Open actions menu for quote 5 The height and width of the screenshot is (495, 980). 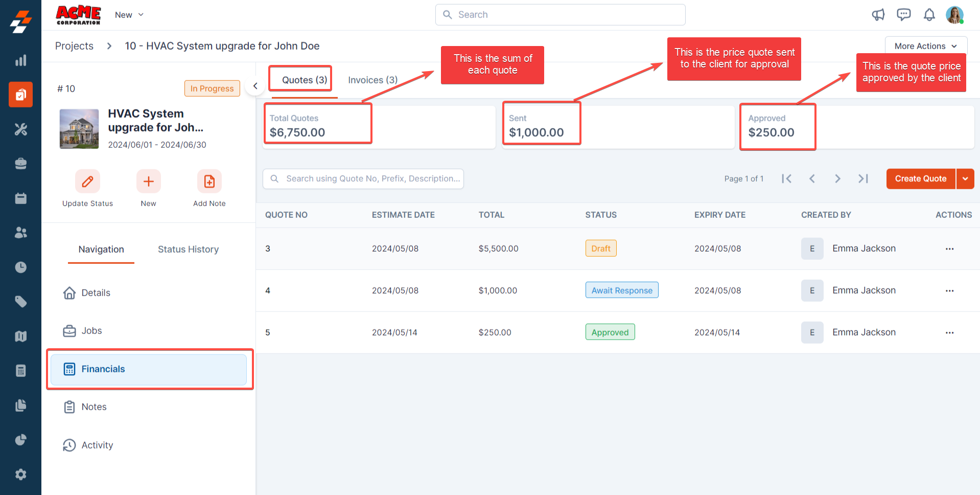(x=950, y=332)
